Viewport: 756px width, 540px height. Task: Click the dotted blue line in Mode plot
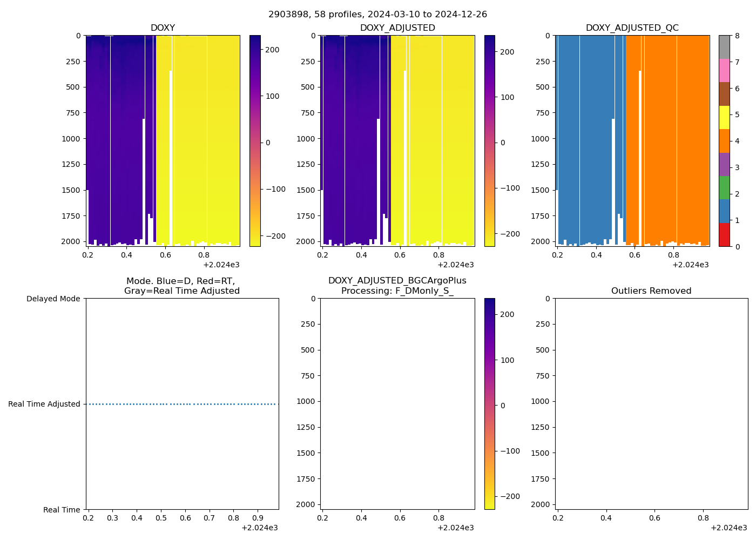coord(183,404)
